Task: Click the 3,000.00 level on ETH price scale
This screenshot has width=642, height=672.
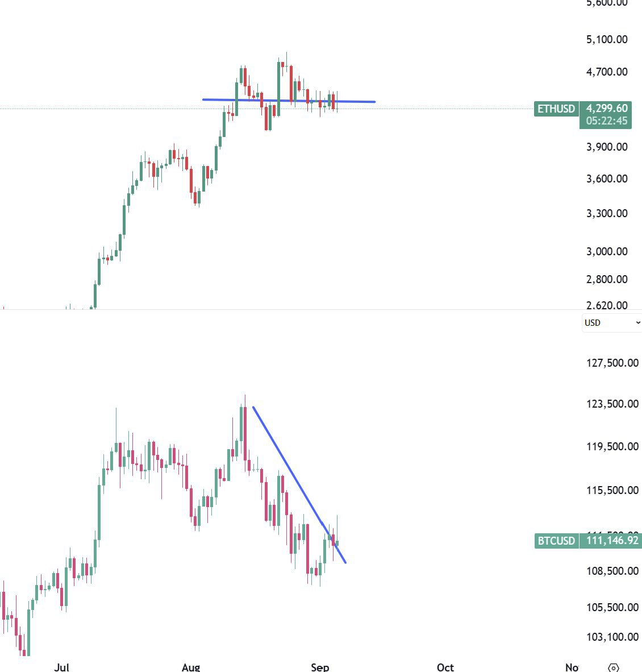Action: 607,251
